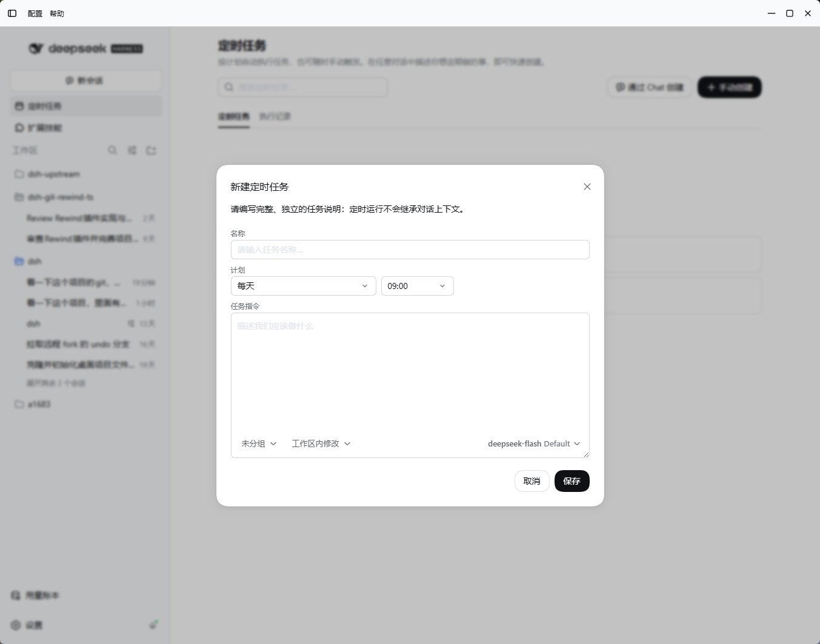820x644 pixels.
Task: Save the new scheduled task with 保存
Action: point(572,481)
